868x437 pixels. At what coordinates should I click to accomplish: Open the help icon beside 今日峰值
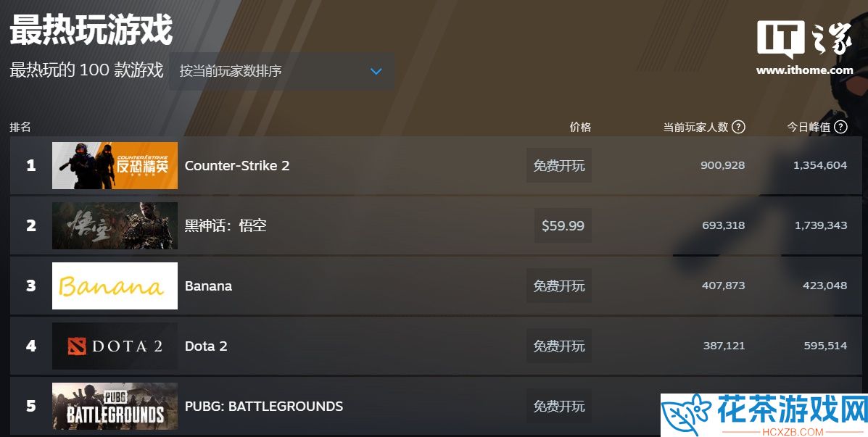pos(840,128)
